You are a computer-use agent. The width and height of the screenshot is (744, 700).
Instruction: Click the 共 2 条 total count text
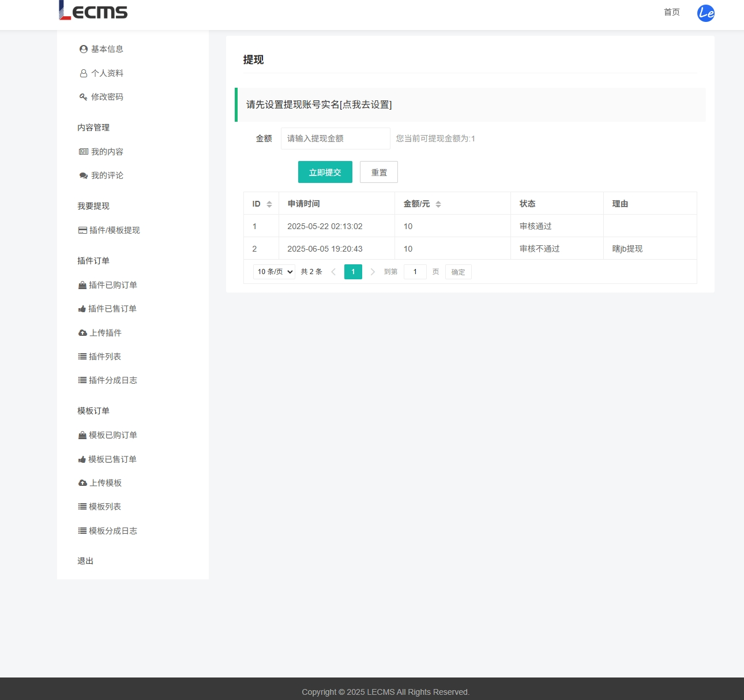pyautogui.click(x=311, y=272)
